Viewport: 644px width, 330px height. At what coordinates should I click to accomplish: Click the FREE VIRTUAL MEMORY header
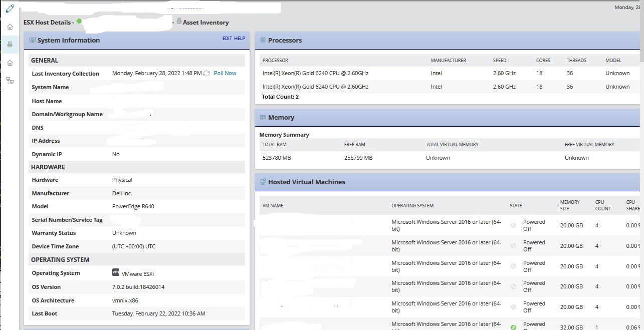pyautogui.click(x=589, y=145)
